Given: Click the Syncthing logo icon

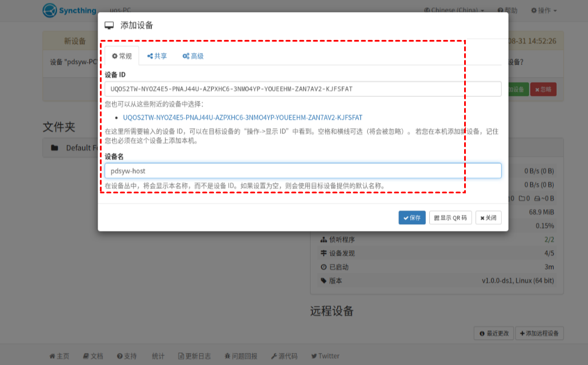Looking at the screenshot, I should [x=50, y=10].
